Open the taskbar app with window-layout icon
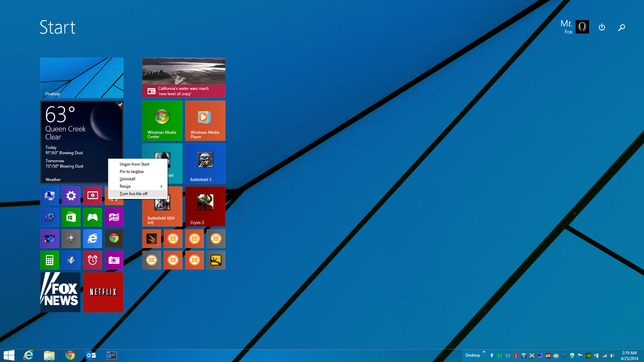This screenshot has height=362, width=644. click(x=112, y=355)
